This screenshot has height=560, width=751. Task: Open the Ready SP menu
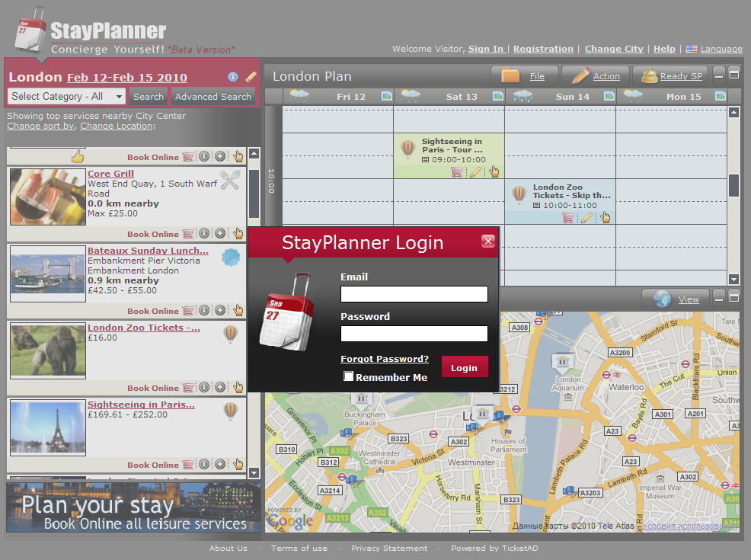coord(672,76)
